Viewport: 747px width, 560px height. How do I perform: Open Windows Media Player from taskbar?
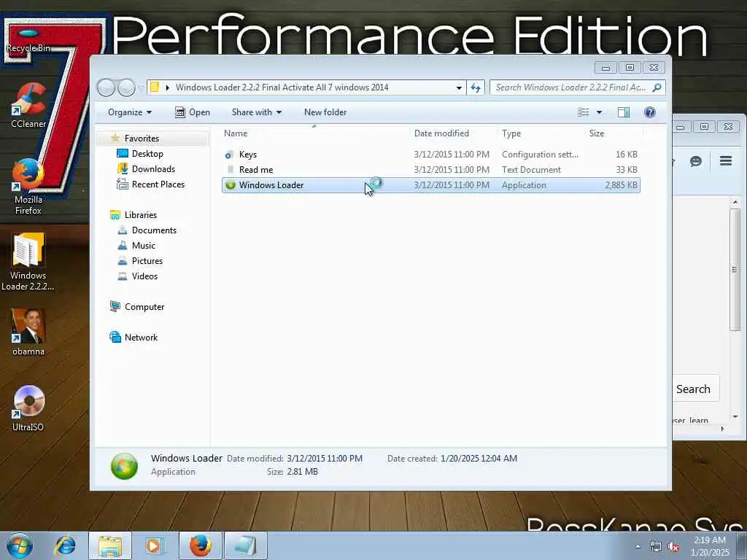[155, 545]
